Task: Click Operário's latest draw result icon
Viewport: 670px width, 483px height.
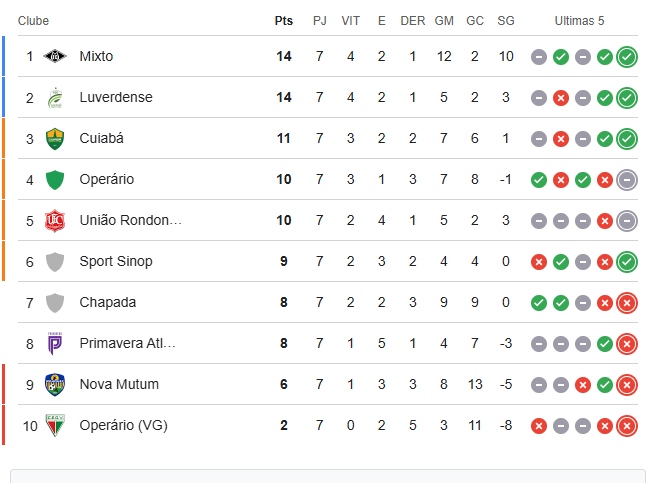Action: pos(627,179)
